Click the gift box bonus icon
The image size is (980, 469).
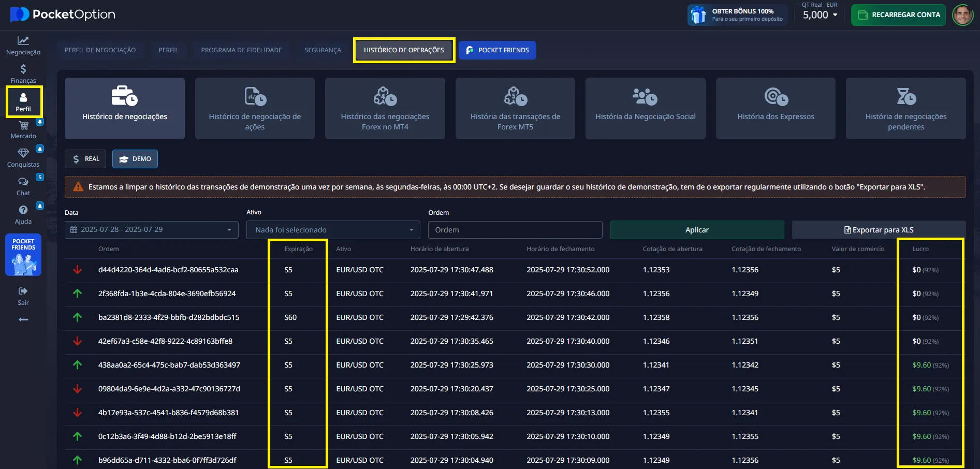coord(698,15)
